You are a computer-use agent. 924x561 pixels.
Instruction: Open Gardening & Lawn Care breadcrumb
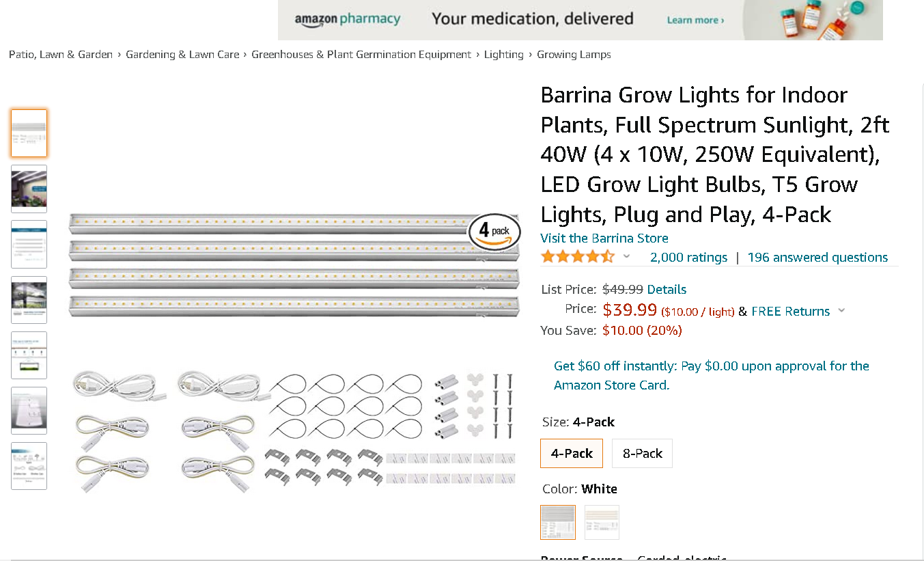coord(182,55)
